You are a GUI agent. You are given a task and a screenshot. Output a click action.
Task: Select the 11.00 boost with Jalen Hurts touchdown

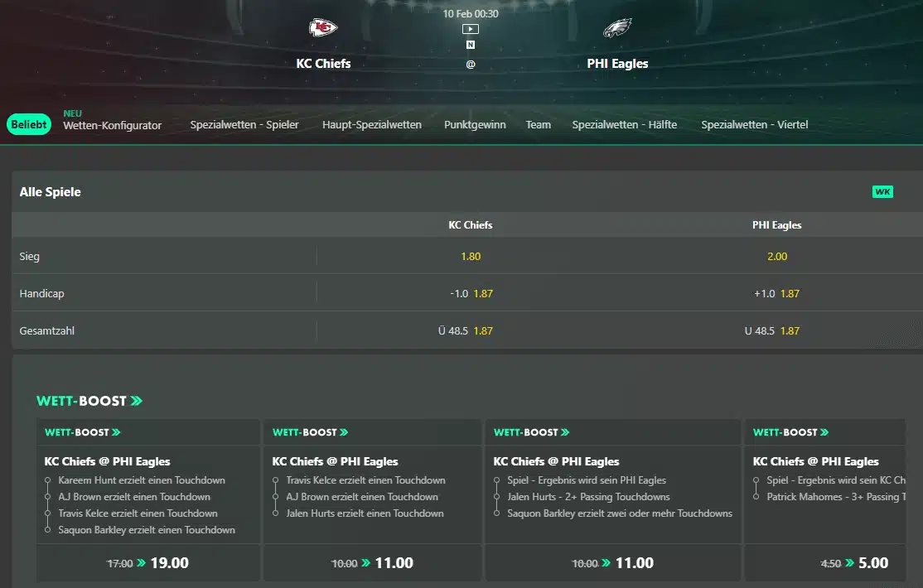point(372,563)
